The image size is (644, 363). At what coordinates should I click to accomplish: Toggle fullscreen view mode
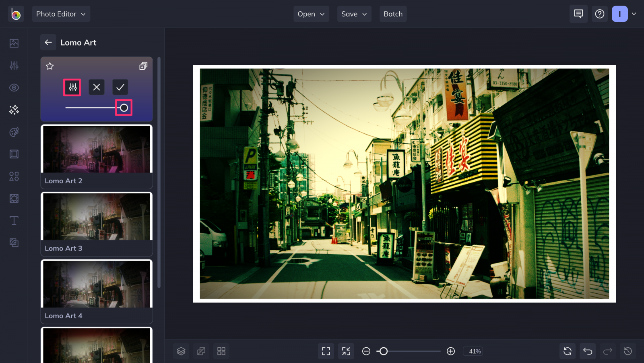pyautogui.click(x=326, y=351)
